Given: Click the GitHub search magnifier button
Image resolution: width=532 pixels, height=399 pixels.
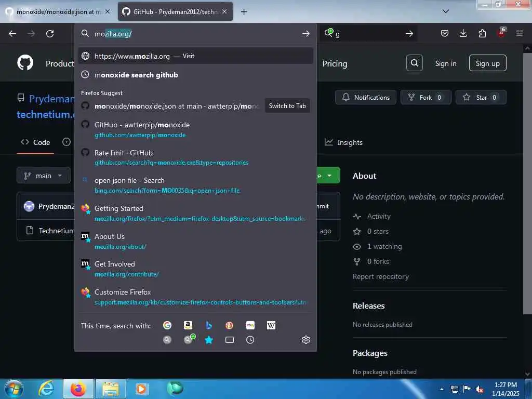Looking at the screenshot, I should pyautogui.click(x=414, y=63).
